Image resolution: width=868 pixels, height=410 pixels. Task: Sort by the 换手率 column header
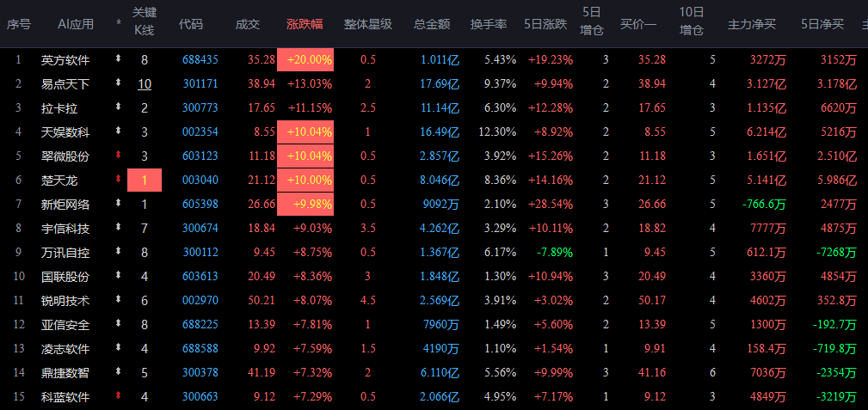point(489,24)
